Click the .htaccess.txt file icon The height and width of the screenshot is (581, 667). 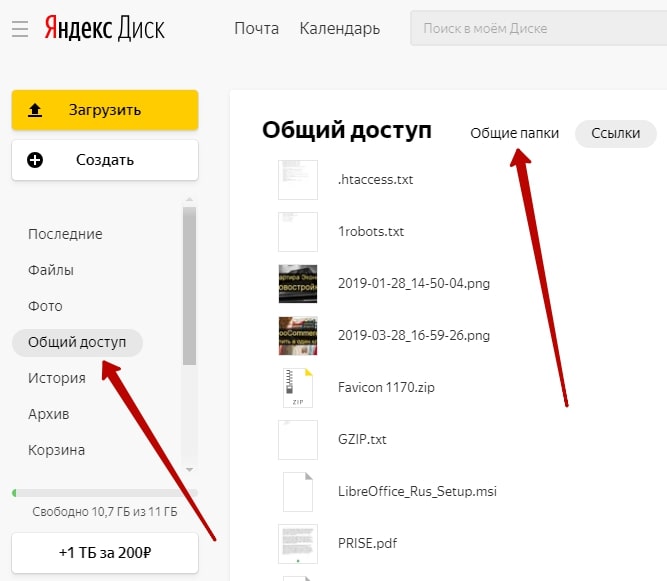[x=297, y=180]
